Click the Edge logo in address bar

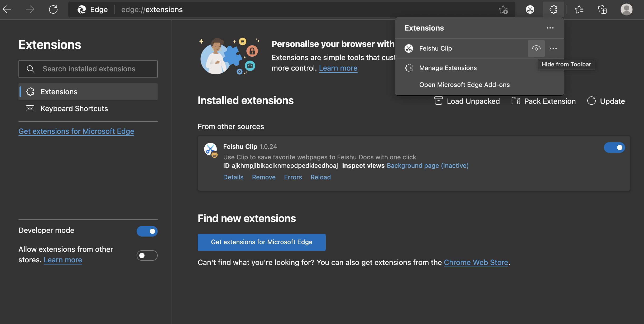point(82,10)
